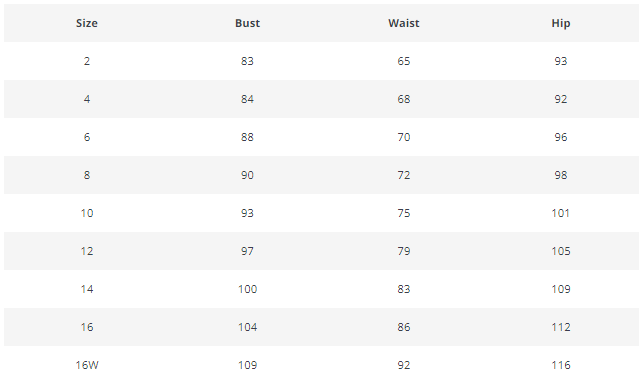
Task: Click the Size column header
Action: click(x=87, y=23)
